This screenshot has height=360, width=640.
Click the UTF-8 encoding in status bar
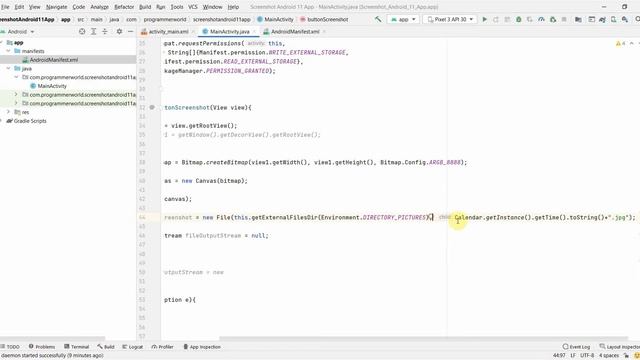point(587,356)
